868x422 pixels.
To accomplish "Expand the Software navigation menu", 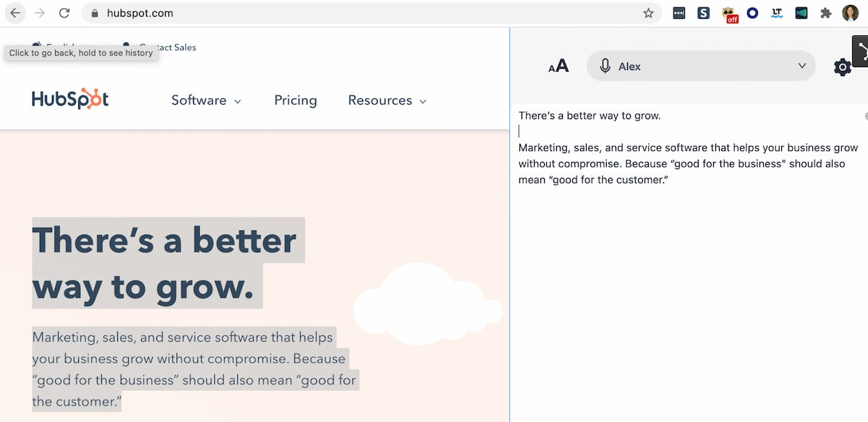I will point(206,100).
